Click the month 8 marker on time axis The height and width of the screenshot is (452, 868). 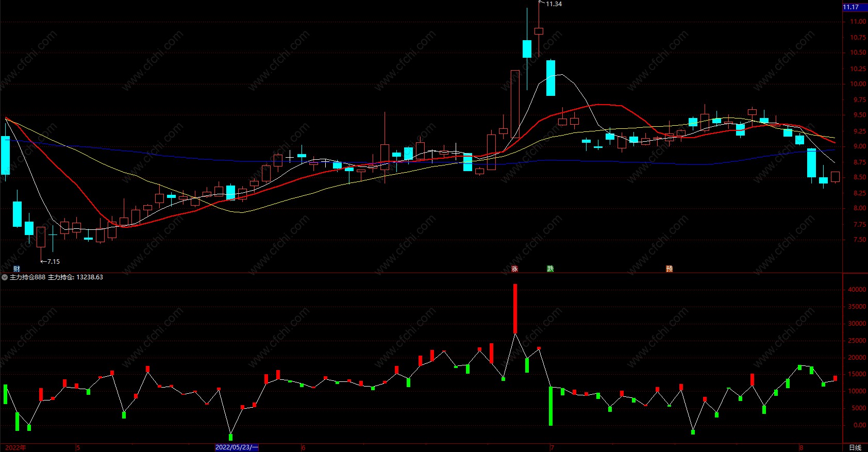coord(802,447)
